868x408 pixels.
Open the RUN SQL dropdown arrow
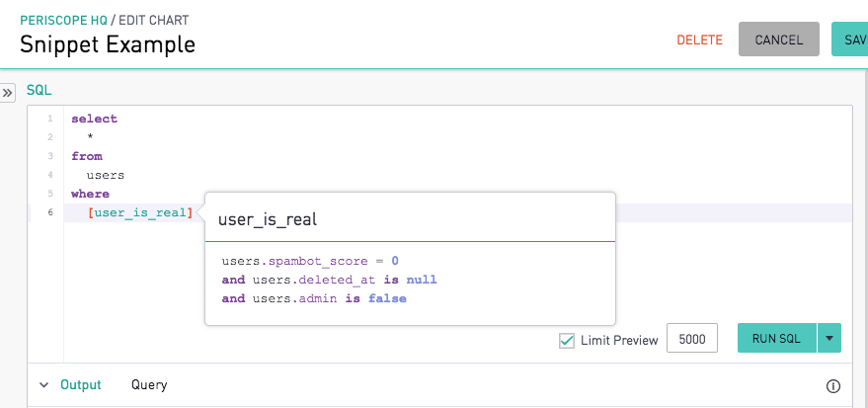(x=829, y=338)
